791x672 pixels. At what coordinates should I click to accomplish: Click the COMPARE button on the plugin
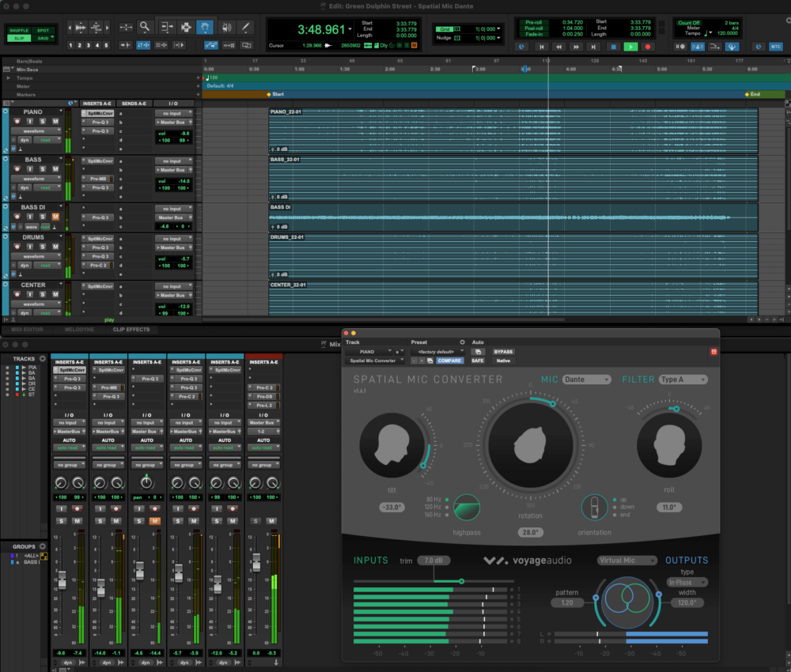coord(451,361)
